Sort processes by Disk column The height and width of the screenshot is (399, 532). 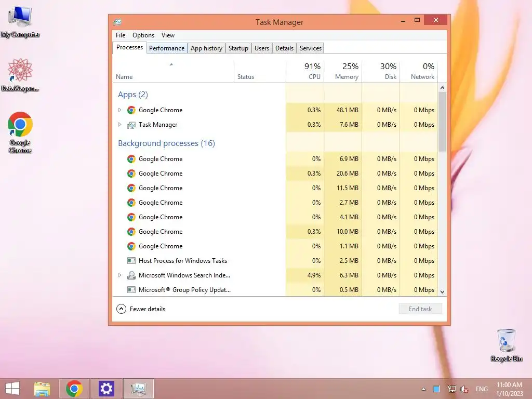(x=381, y=72)
